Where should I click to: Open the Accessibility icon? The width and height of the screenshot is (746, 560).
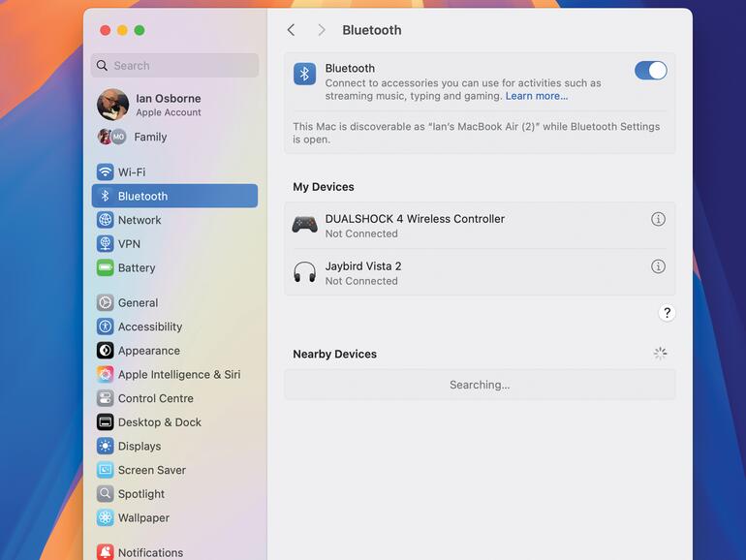(x=106, y=327)
